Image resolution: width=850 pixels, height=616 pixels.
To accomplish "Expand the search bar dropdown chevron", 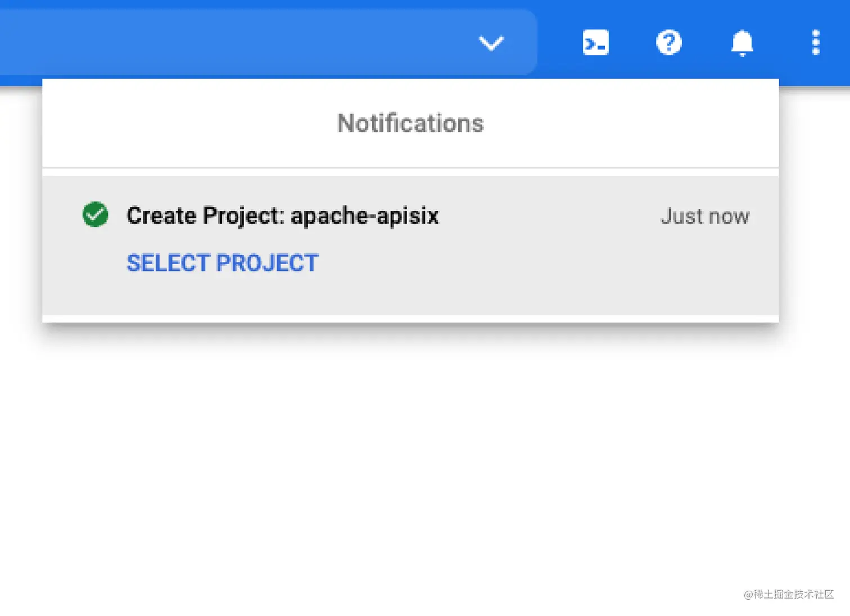I will click(x=491, y=43).
